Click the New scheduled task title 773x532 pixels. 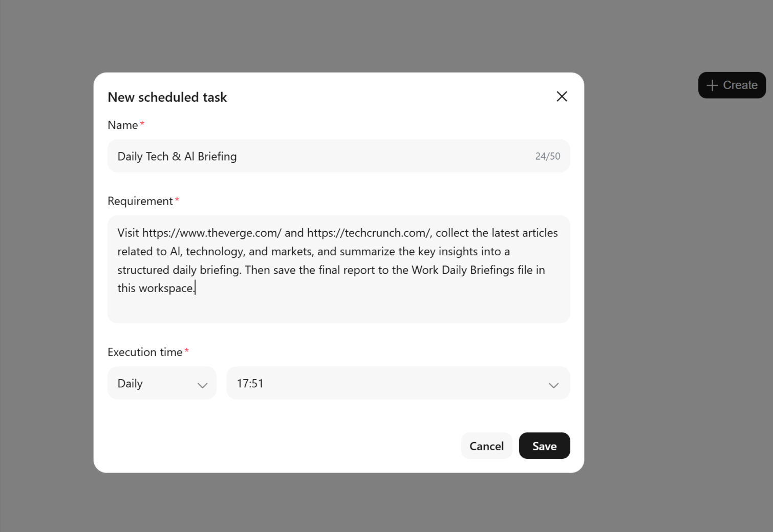167,97
